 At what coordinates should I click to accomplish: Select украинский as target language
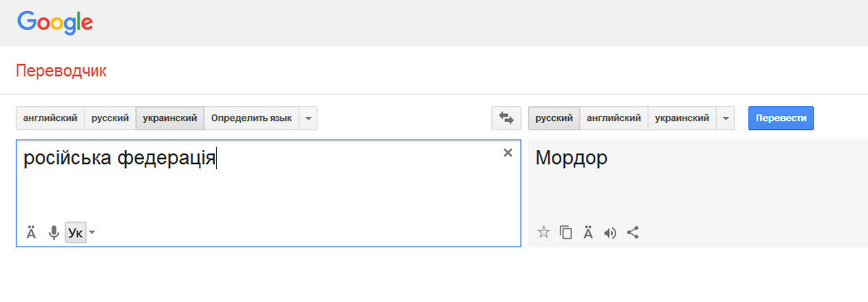(x=681, y=118)
